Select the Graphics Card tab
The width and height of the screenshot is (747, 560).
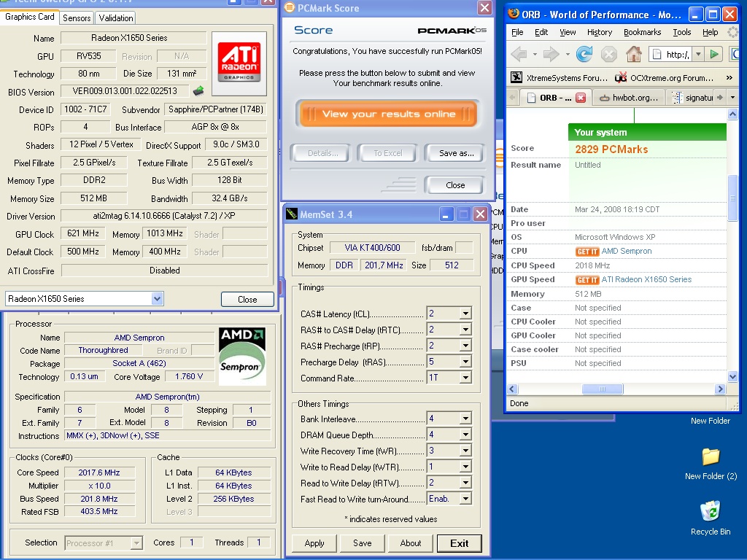tap(29, 17)
